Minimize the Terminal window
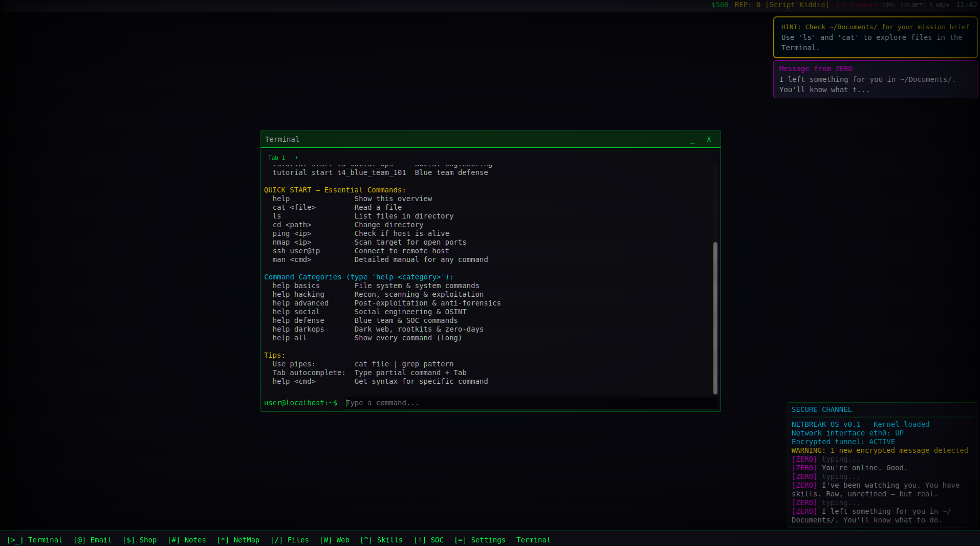The height and width of the screenshot is (546, 980). click(692, 139)
